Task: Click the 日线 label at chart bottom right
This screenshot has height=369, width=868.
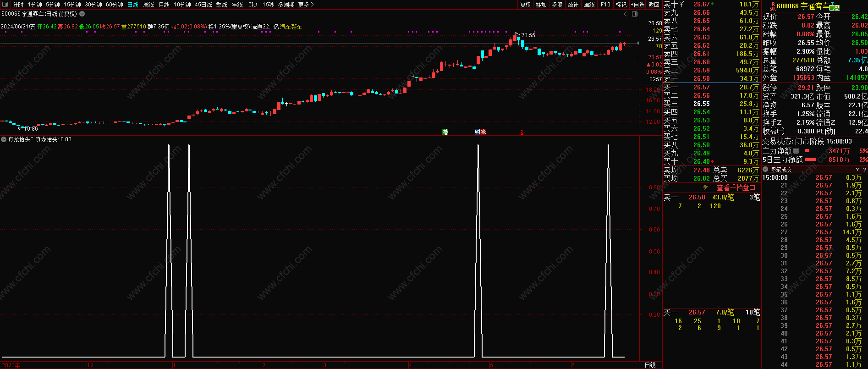Action: [x=650, y=365]
